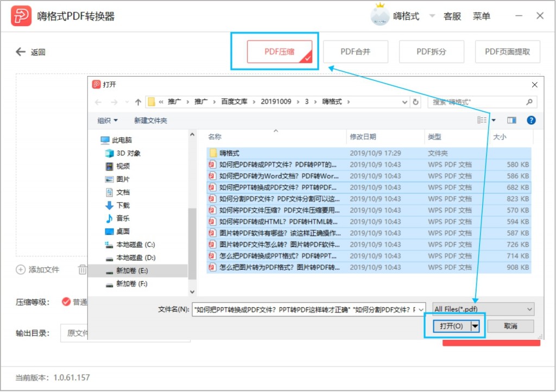Click the 添加文件 label
556x392 pixels.
coord(44,270)
